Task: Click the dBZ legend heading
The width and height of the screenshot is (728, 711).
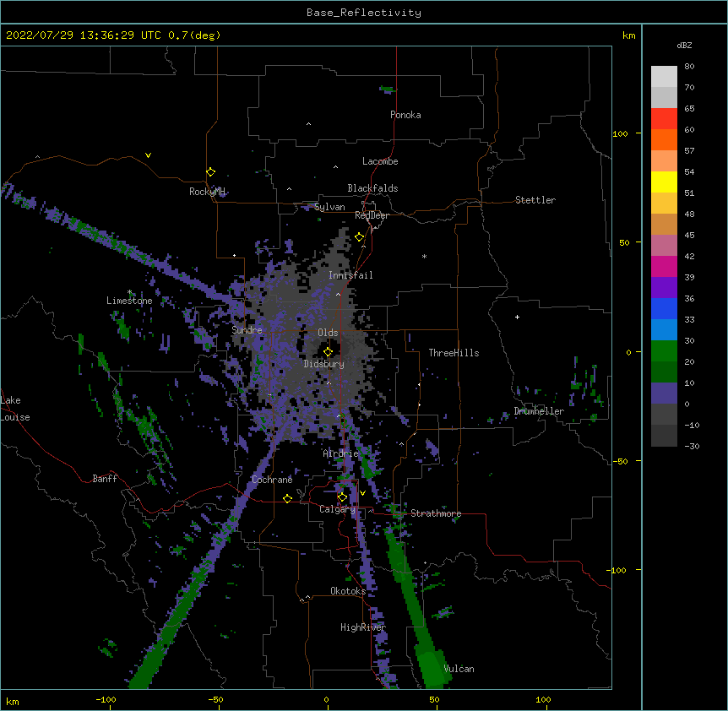Action: 684,46
